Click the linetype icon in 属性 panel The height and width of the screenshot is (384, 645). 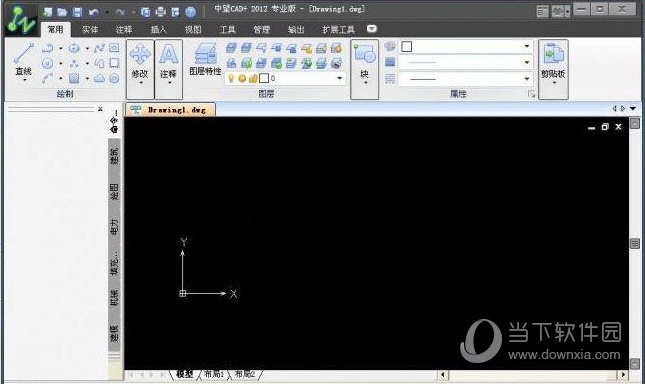(390, 78)
